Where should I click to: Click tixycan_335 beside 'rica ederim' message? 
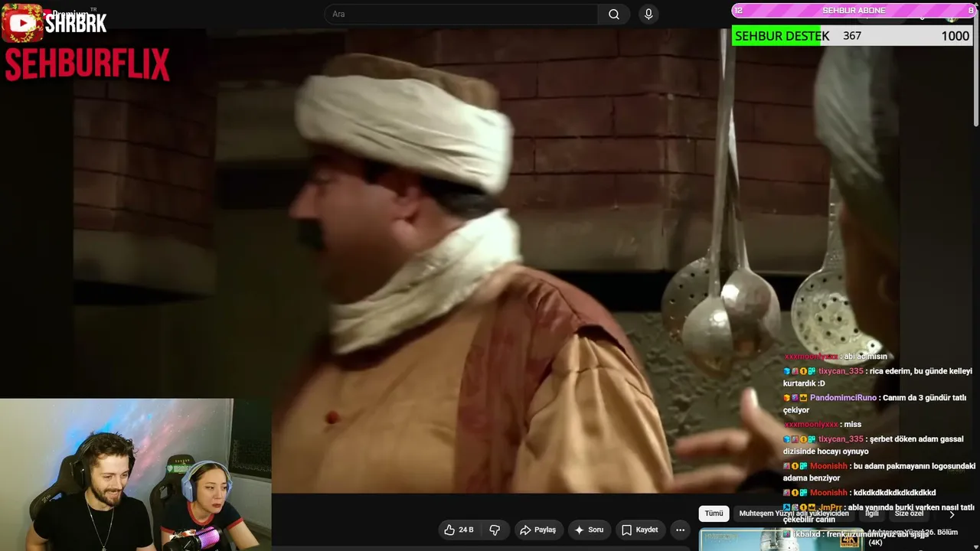841,371
